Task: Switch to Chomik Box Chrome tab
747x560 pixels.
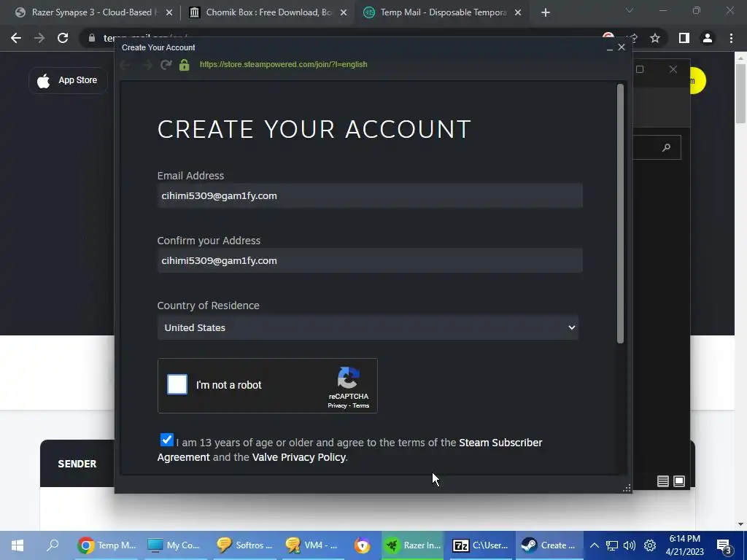Action: tap(267, 12)
